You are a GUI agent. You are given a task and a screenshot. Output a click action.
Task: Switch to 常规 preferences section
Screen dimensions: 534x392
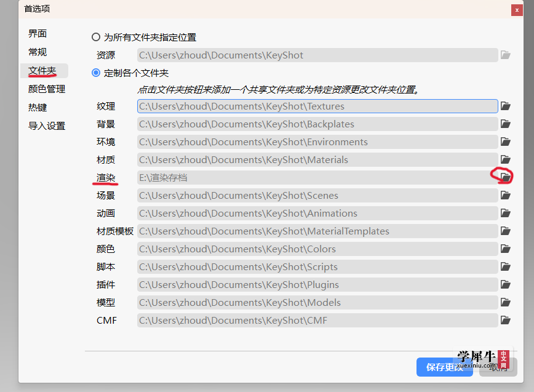click(38, 52)
